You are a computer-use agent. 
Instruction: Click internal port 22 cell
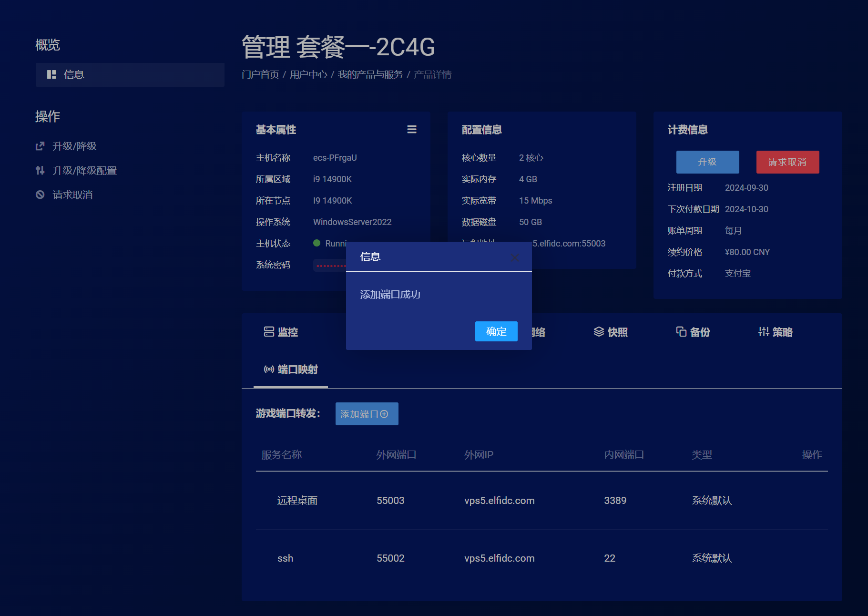pyautogui.click(x=609, y=558)
